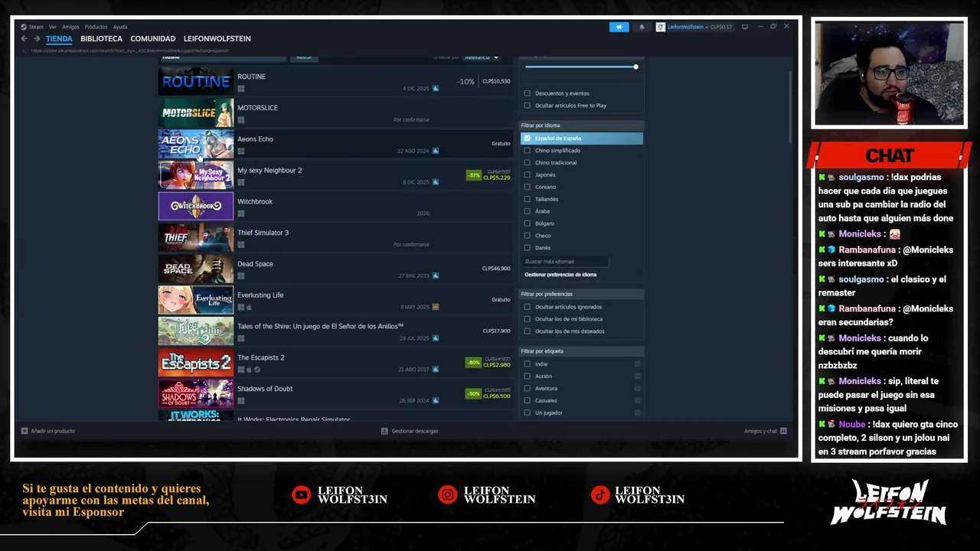
Task: Click the plus icon beside Añadir un producto
Action: coord(24,431)
